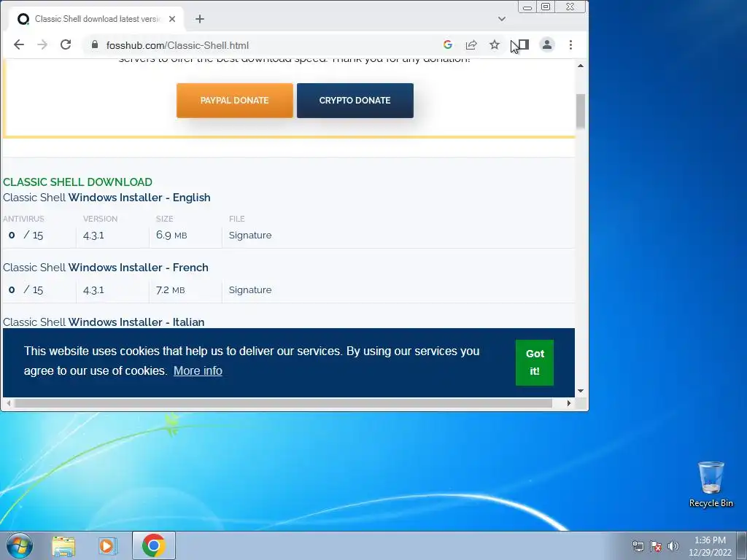Open Signature file for French installer

250,290
